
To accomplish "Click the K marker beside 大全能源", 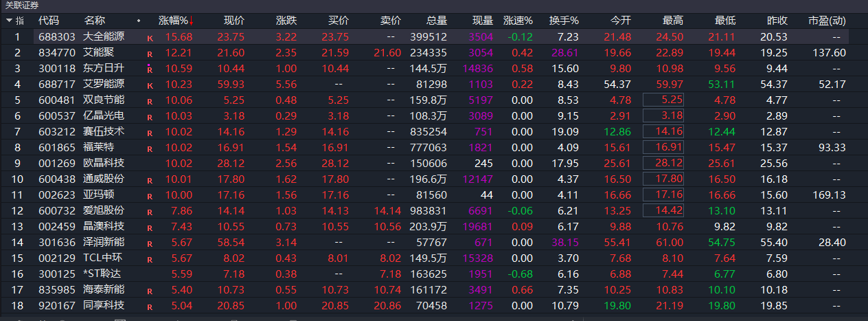I will [150, 37].
